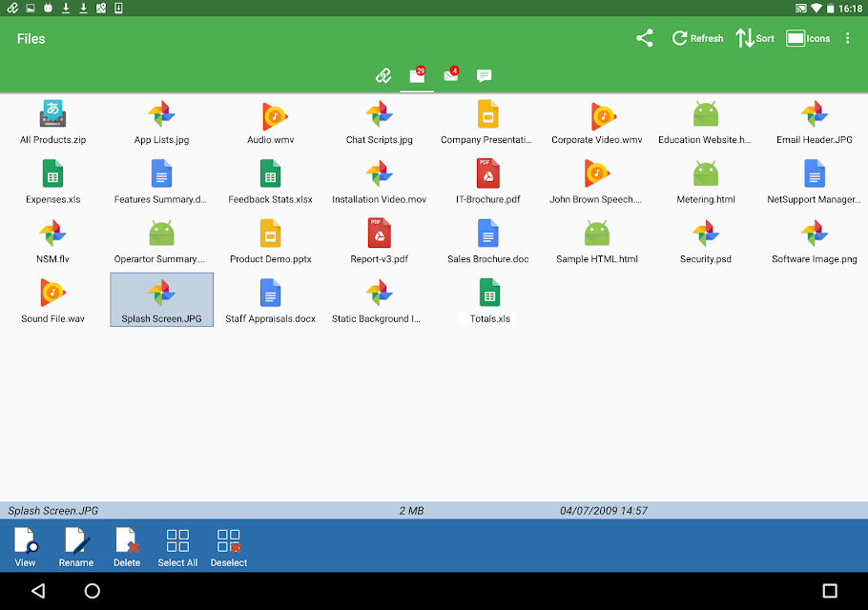Tap the 16:18 clock in status bar
The width and height of the screenshot is (868, 610).
850,9
